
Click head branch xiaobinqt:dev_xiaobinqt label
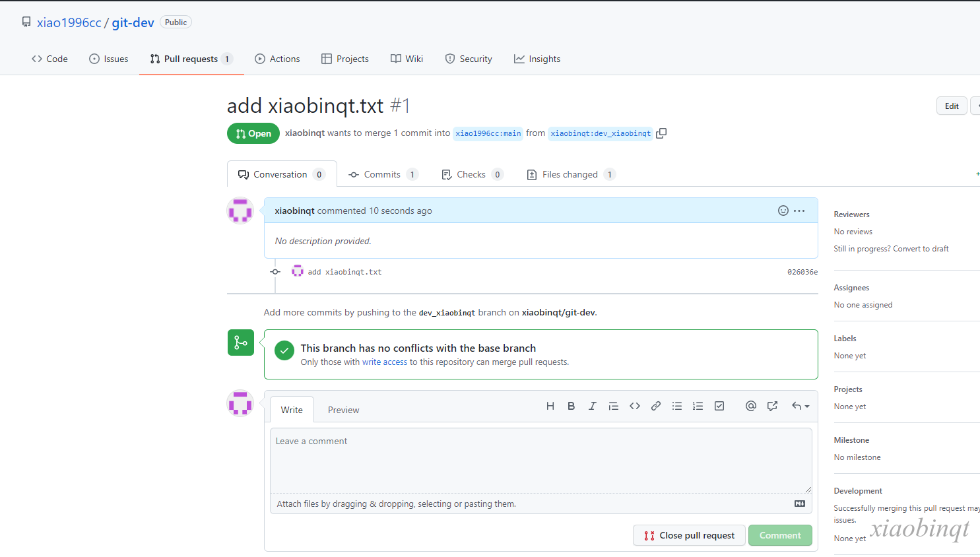(601, 133)
